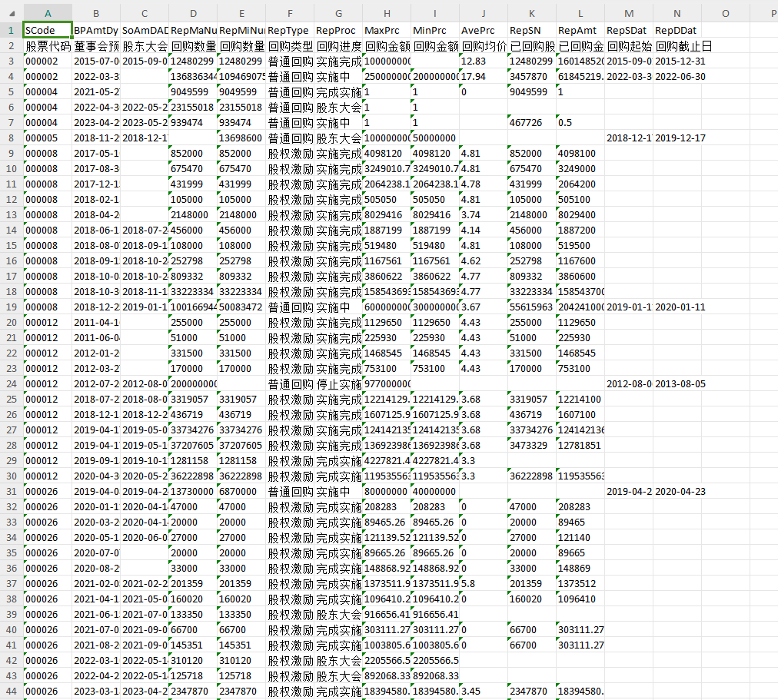Click row 44 header number
This screenshot has width=778, height=700.
(11, 691)
